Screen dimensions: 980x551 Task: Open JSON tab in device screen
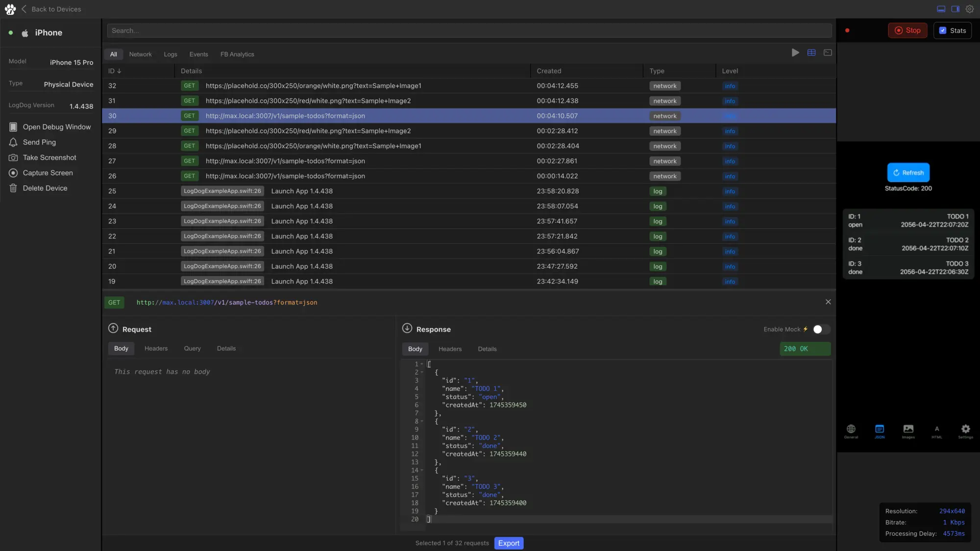point(880,431)
